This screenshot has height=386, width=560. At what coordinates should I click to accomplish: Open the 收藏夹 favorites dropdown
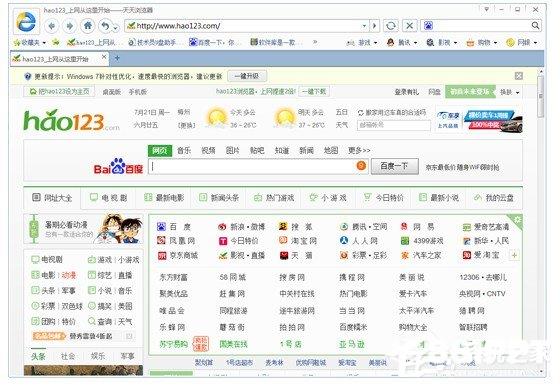click(x=30, y=42)
